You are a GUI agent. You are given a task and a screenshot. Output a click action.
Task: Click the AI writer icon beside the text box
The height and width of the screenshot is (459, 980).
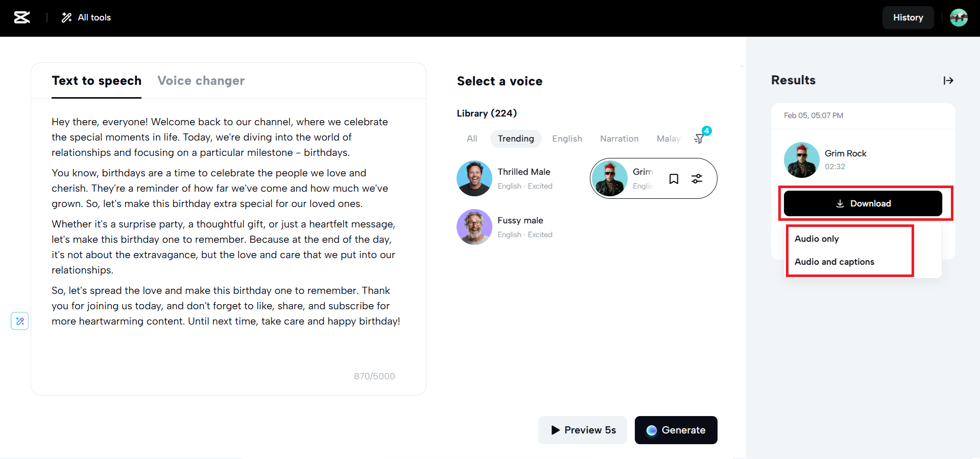pyautogui.click(x=20, y=321)
